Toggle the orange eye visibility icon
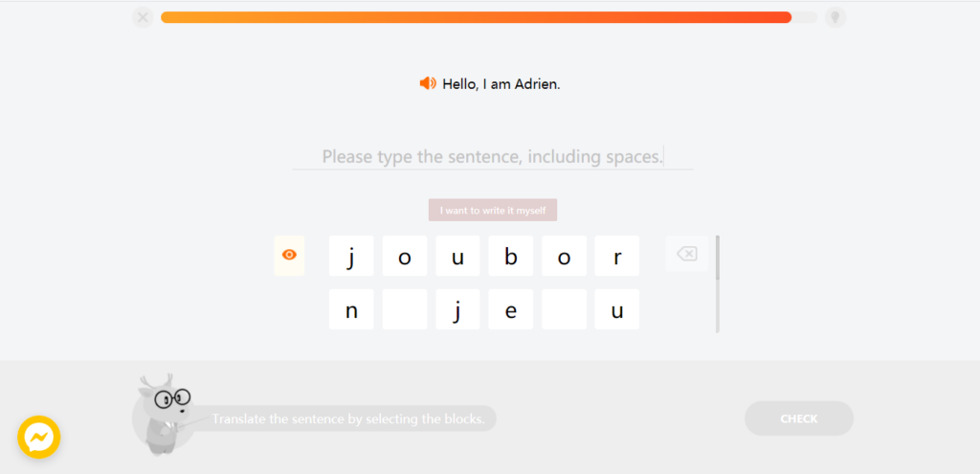Image resolution: width=980 pixels, height=474 pixels. (289, 255)
